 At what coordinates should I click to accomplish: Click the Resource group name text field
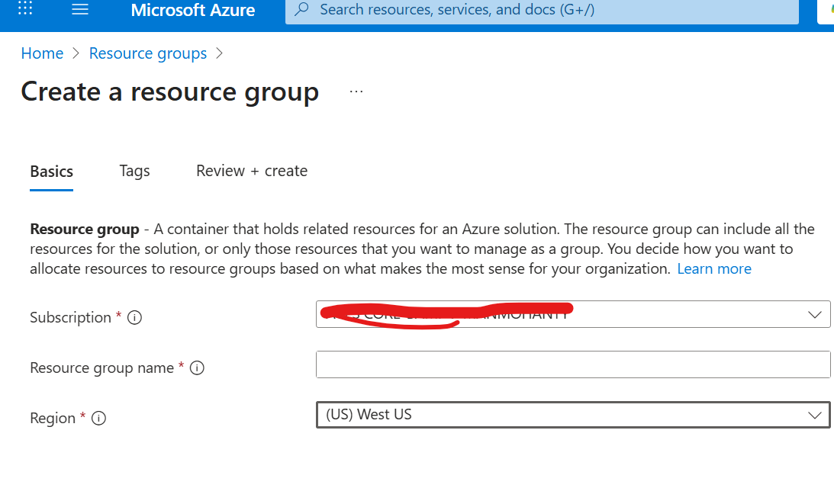573,364
